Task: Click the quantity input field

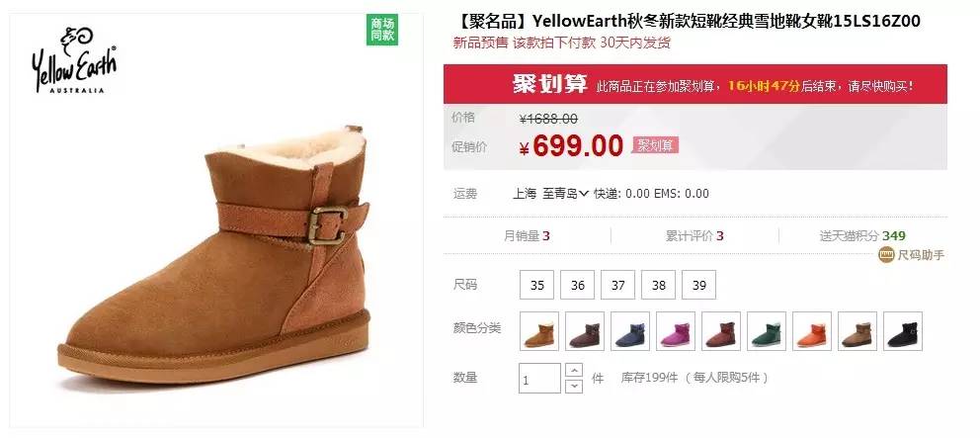Action: (x=540, y=378)
